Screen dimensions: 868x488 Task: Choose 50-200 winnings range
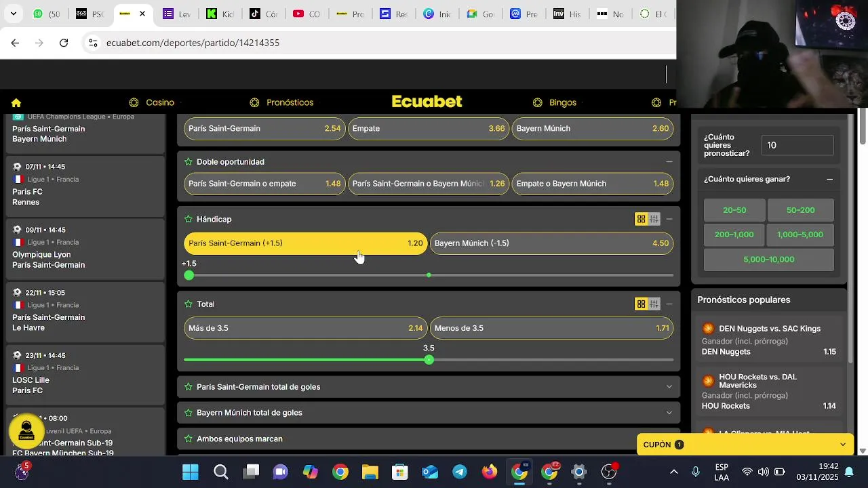(x=800, y=210)
